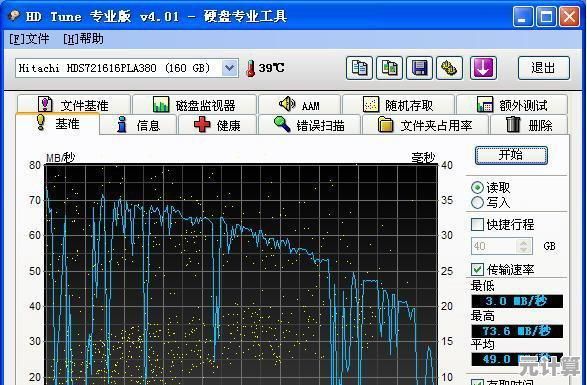Click the copy screenshot to clipboard icon
Screen dimensions: 587x385
tap(389, 68)
